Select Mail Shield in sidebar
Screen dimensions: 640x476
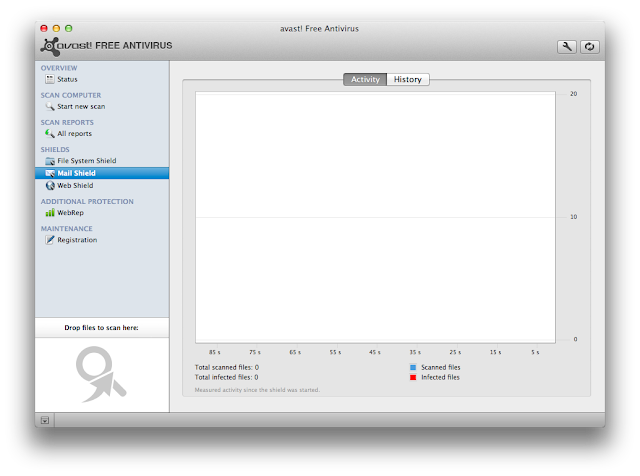click(x=102, y=173)
